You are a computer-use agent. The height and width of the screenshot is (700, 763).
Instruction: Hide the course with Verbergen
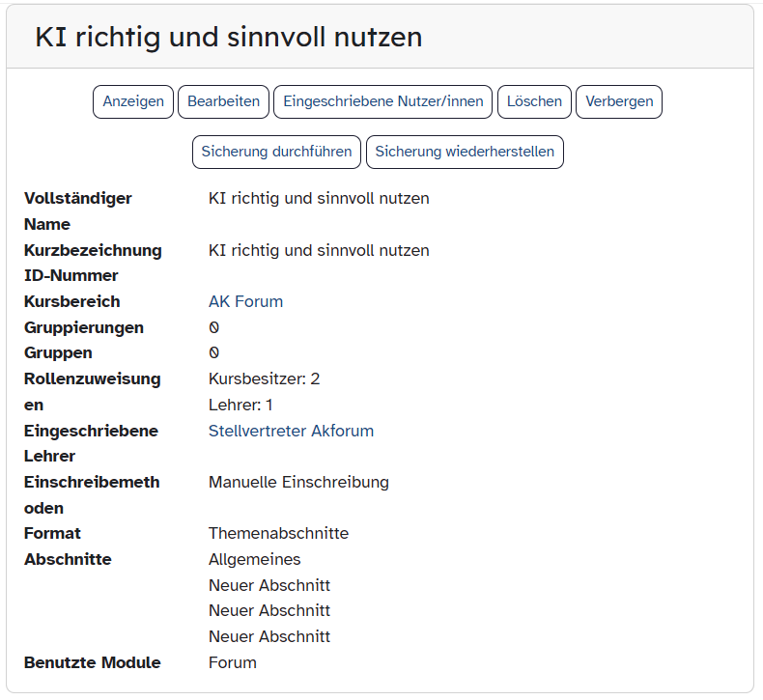tap(618, 101)
